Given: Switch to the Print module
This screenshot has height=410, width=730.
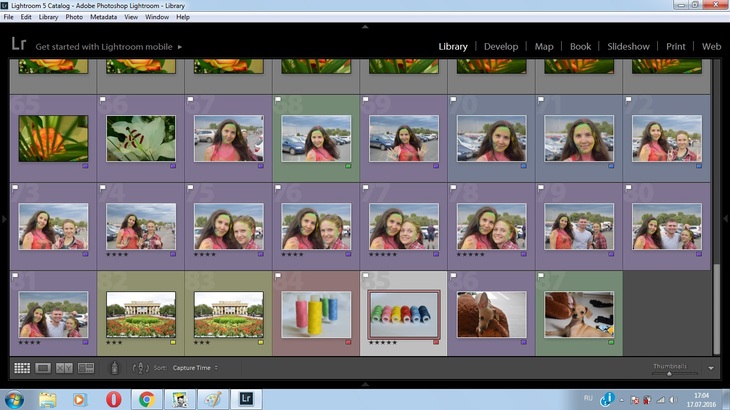Looking at the screenshot, I should (x=676, y=47).
